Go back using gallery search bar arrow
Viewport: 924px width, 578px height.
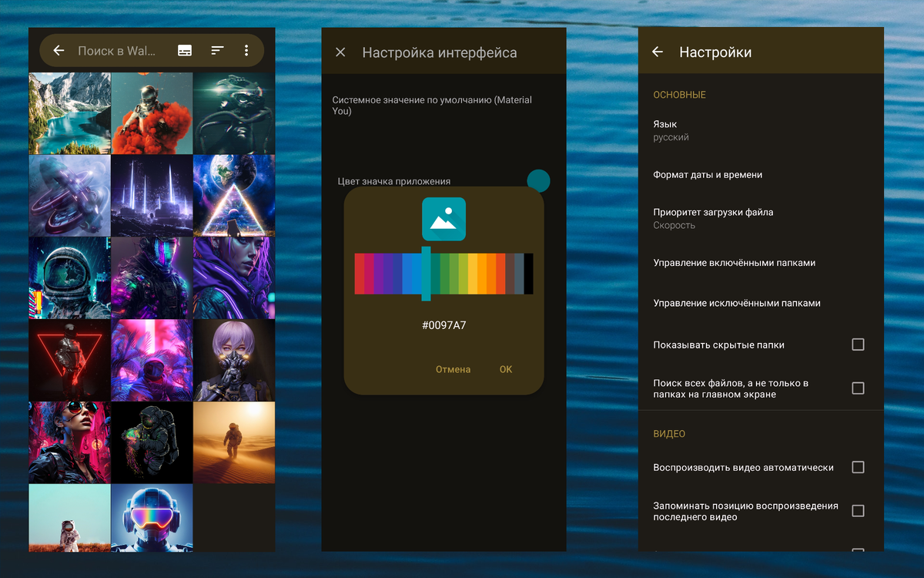click(x=59, y=51)
